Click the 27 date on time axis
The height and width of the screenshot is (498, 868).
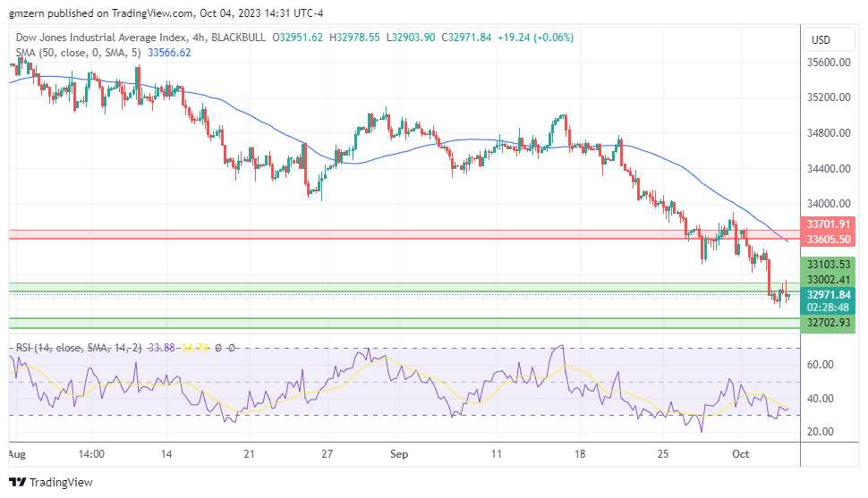click(328, 454)
